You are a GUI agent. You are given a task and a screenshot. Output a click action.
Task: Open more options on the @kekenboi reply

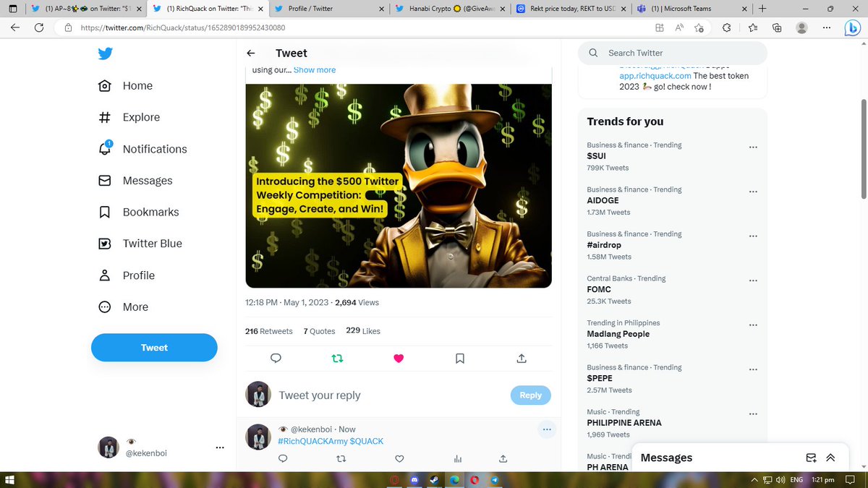tap(546, 429)
